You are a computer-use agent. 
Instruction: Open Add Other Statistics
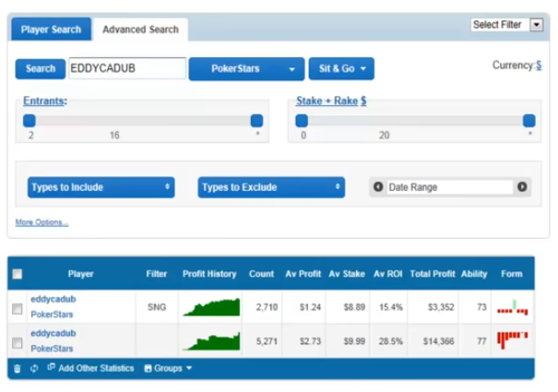pos(90,368)
